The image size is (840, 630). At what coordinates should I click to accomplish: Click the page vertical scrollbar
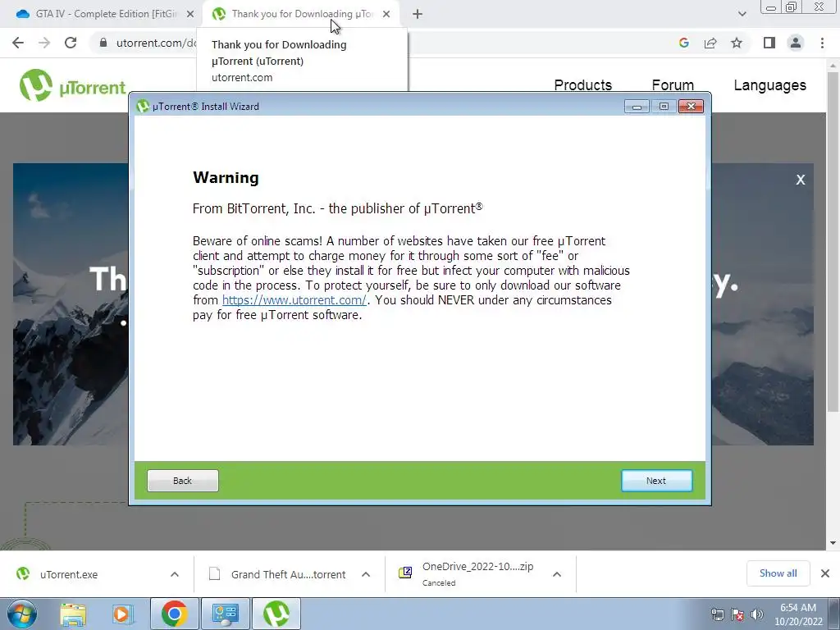(833, 241)
